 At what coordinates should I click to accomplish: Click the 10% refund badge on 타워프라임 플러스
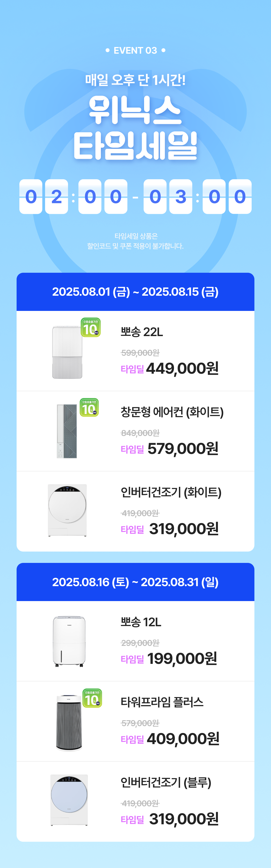92,698
